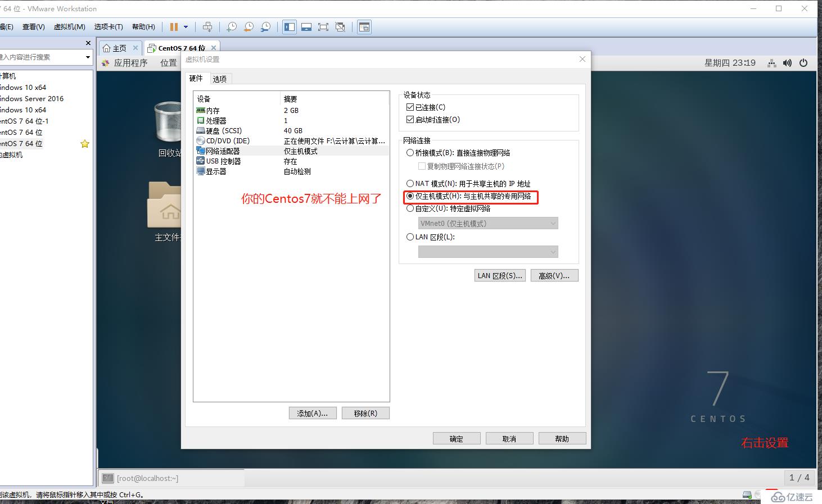Click the library search input field
Viewport: 822px width, 504px height.
pyautogui.click(x=42, y=57)
